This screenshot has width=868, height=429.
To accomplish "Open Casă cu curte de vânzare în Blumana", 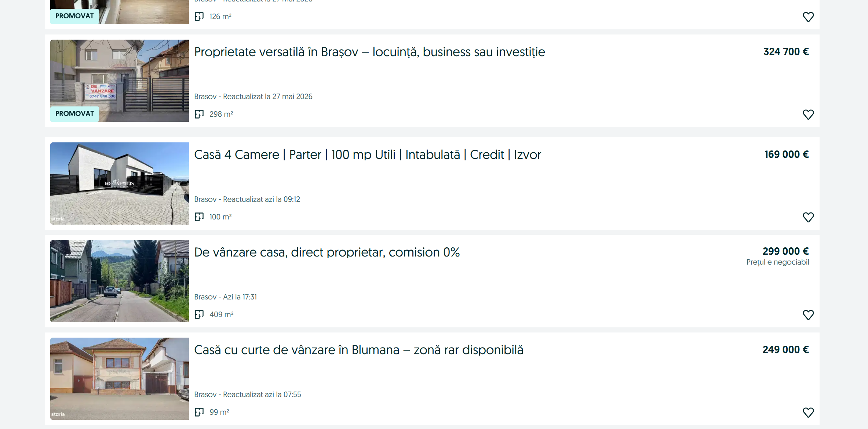I will tap(358, 350).
